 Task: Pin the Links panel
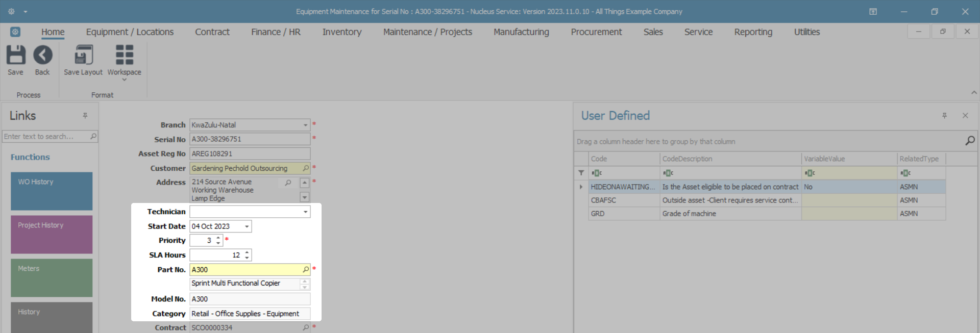click(x=85, y=116)
